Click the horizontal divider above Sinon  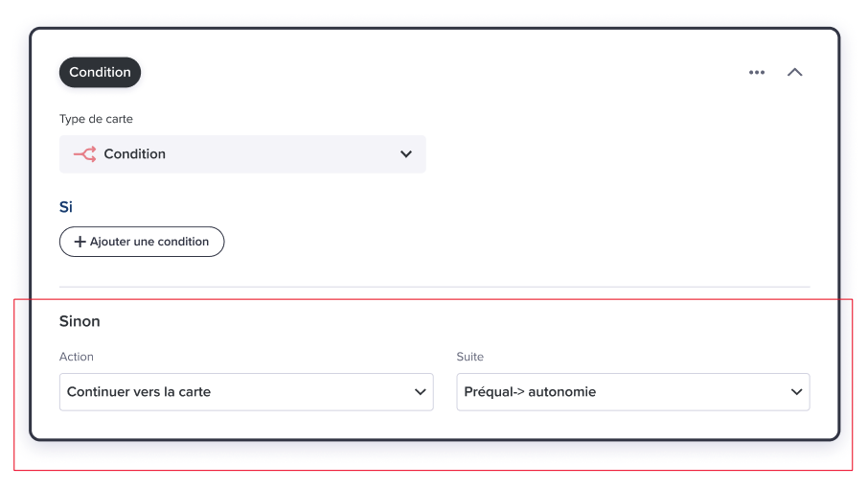[x=435, y=287]
